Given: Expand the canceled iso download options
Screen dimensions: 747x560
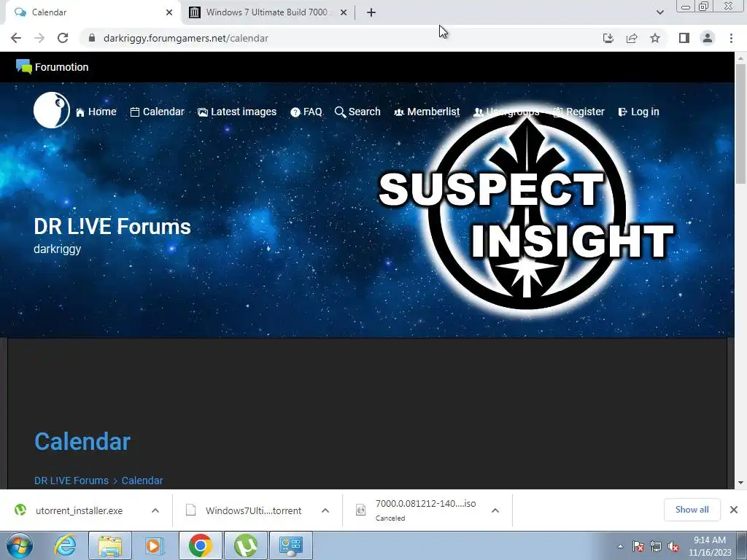Looking at the screenshot, I should pos(495,510).
